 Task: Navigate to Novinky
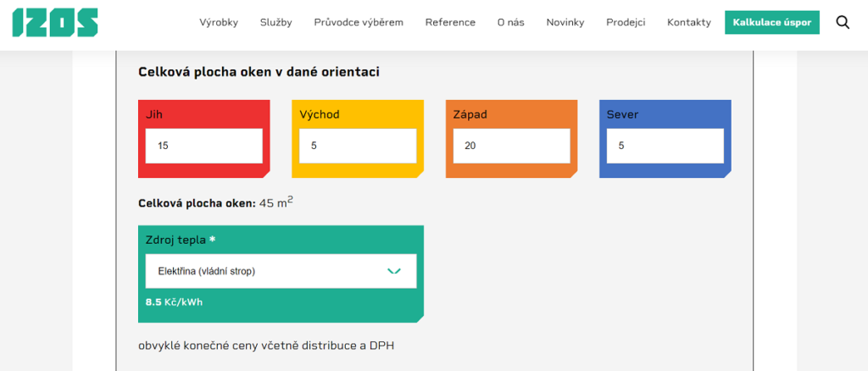coord(565,22)
